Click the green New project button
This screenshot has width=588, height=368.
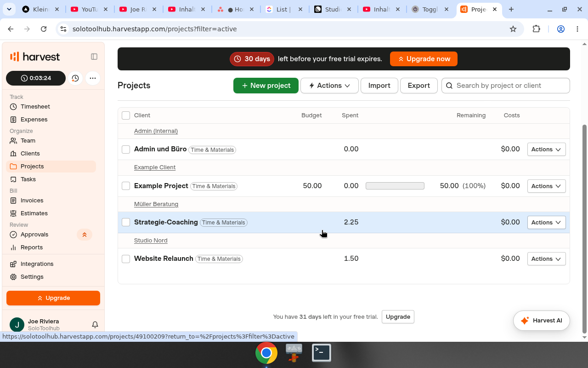click(266, 86)
